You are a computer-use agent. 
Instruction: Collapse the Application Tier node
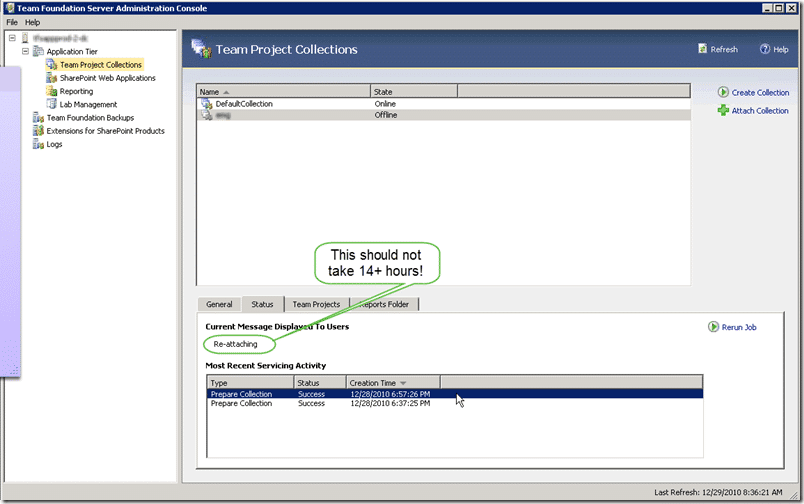pyautogui.click(x=25, y=51)
